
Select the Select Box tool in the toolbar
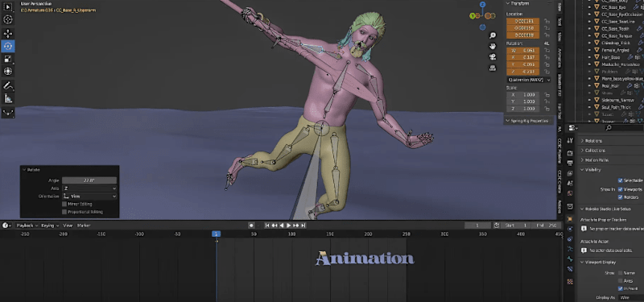pos(8,6)
